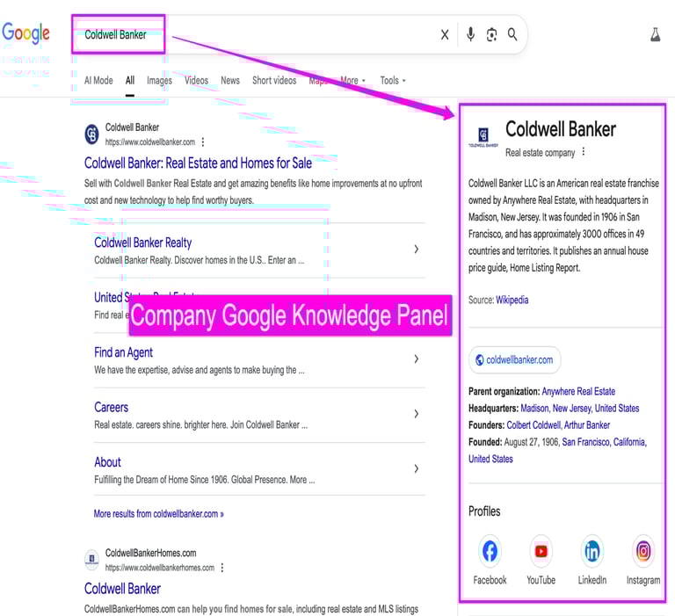675x616 pixels.
Task: Click More results from coldwellbanker.com
Action: click(x=159, y=514)
